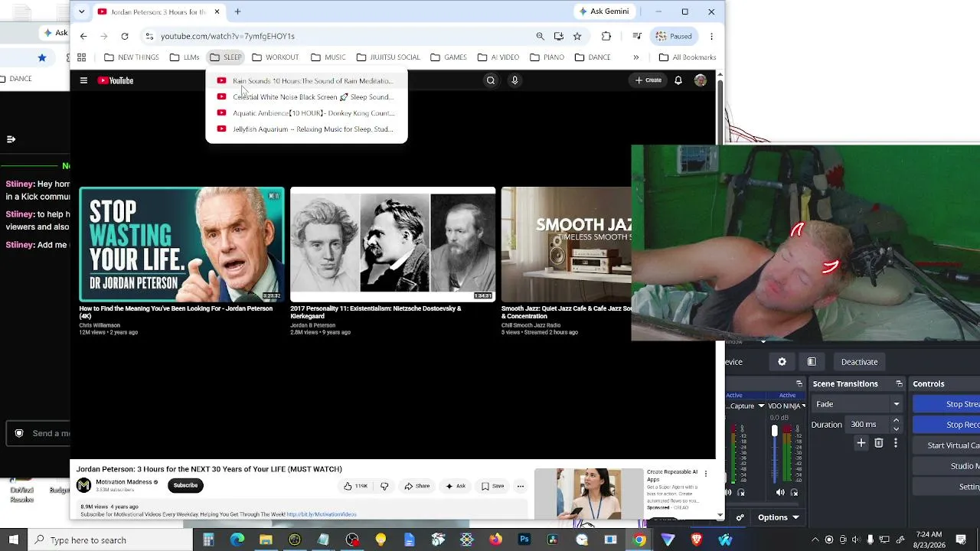
Task: Open a new Chrome tab
Action: [x=237, y=11]
